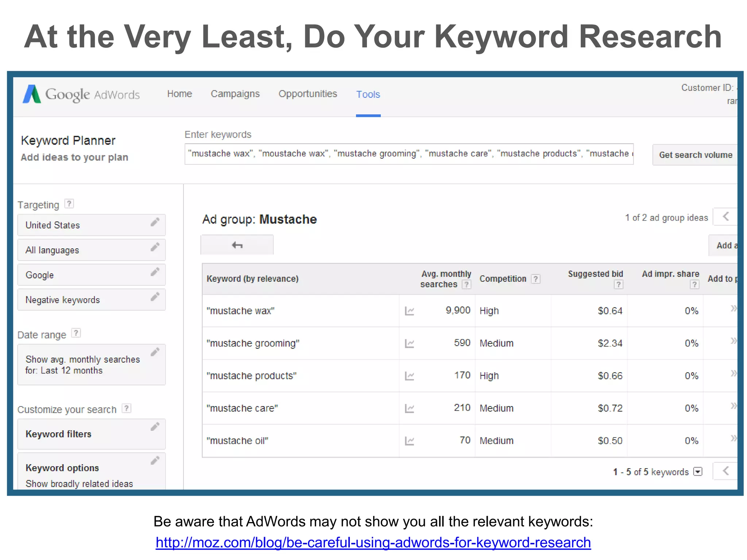Go to previous keywords page chevron

coord(725,471)
